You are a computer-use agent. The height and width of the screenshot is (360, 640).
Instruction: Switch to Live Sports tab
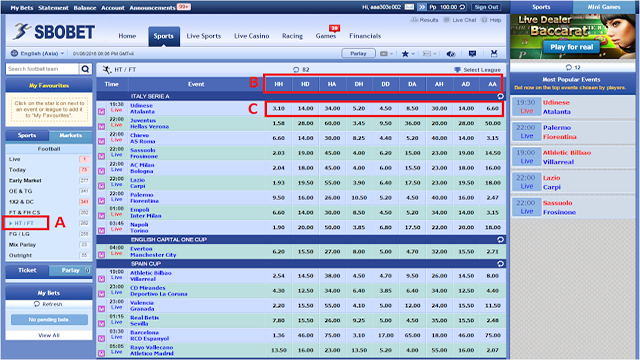click(204, 36)
